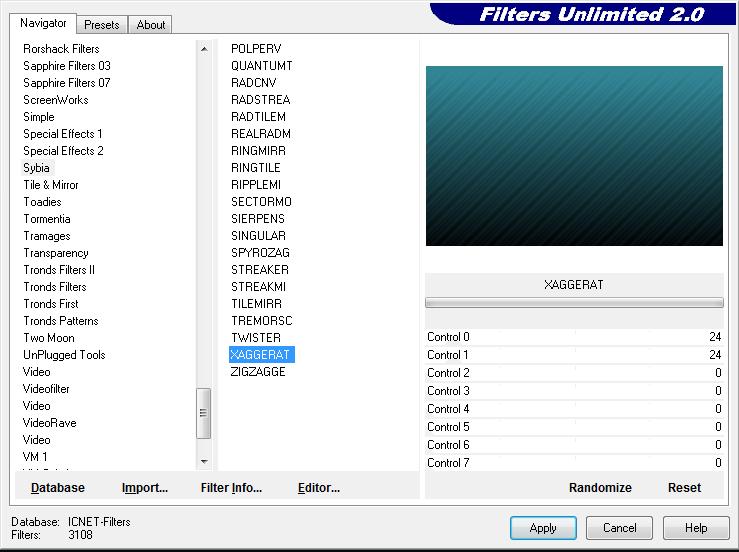The image size is (739, 552).
Task: Open Help
Action: tap(696, 527)
